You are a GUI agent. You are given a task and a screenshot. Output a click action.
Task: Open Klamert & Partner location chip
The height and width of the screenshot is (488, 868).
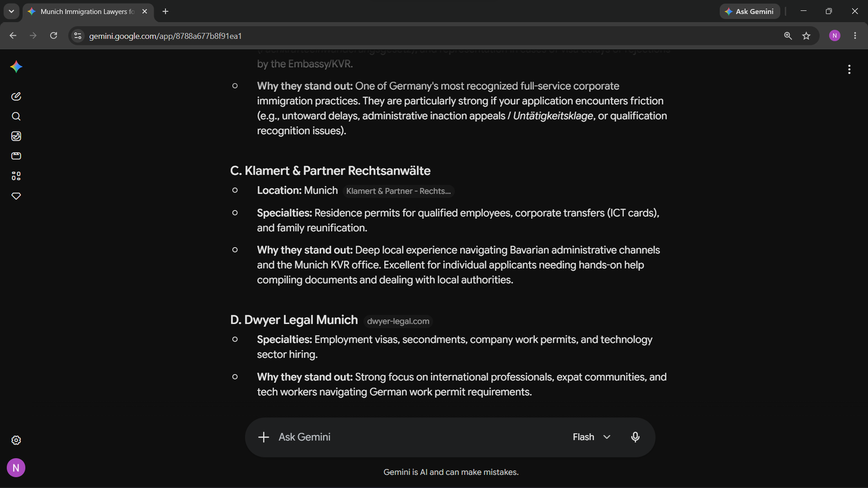coord(398,191)
